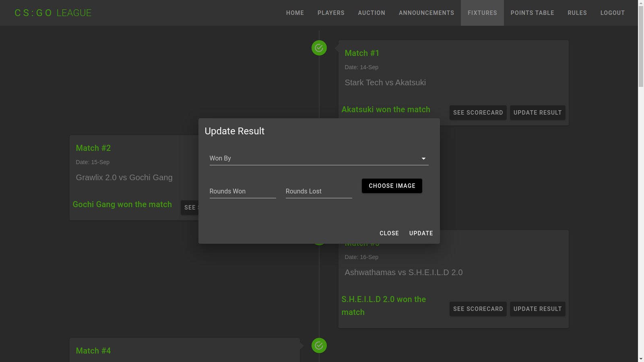Close the Update Result dialog

(389, 233)
